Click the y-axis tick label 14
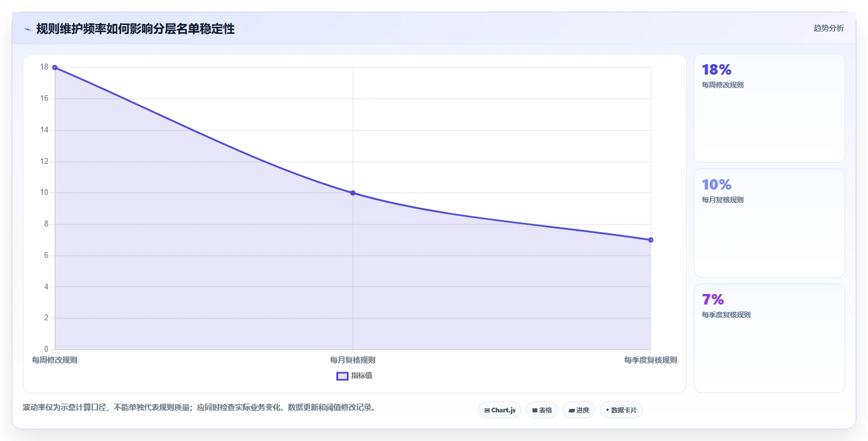Image resolution: width=868 pixels, height=441 pixels. [x=44, y=130]
